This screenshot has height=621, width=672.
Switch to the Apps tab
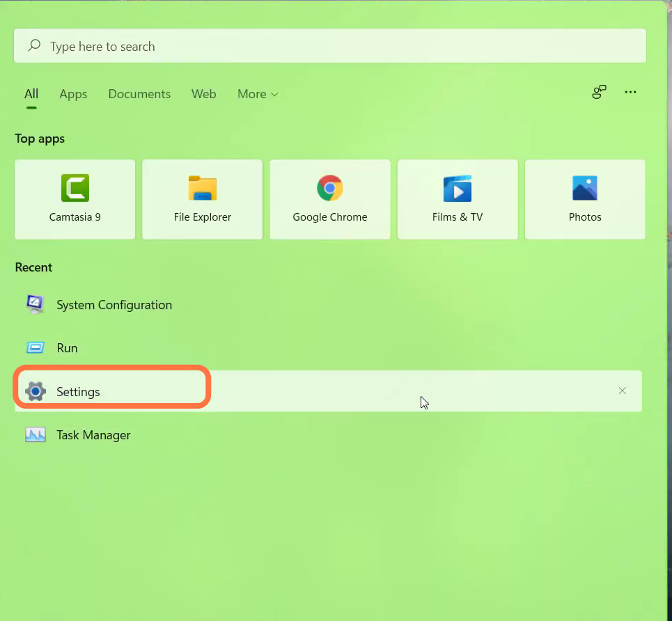coord(73,94)
